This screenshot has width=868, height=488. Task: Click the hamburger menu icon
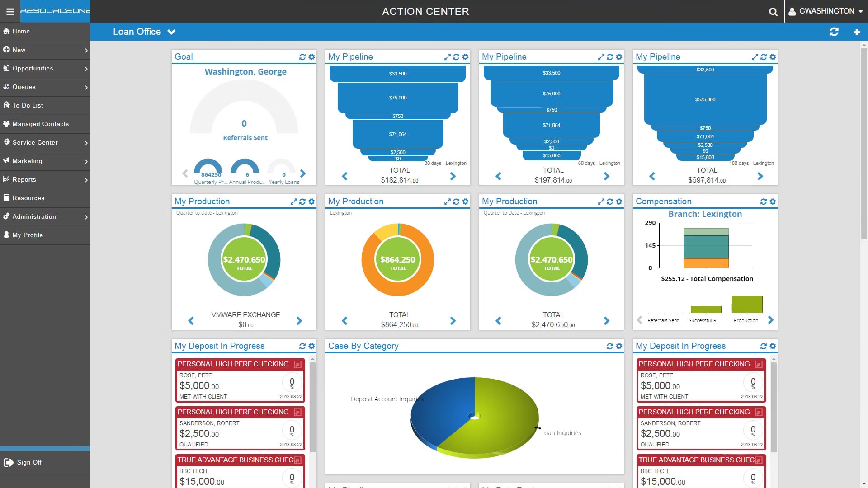click(x=10, y=11)
